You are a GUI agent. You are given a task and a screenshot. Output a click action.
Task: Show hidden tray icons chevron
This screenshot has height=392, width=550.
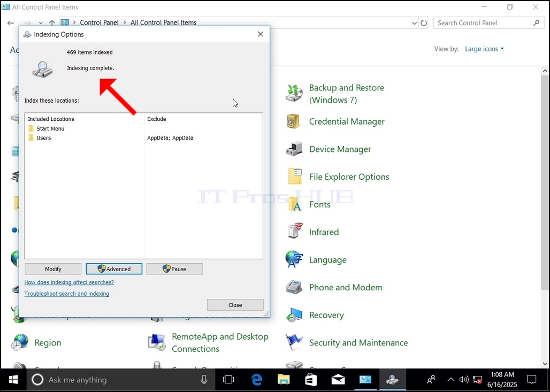pos(450,380)
